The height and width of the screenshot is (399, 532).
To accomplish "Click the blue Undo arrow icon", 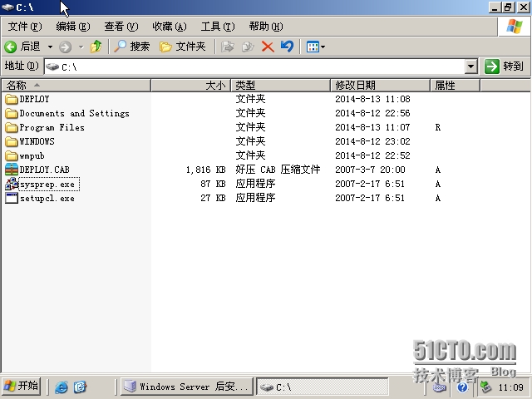I will pos(287,47).
